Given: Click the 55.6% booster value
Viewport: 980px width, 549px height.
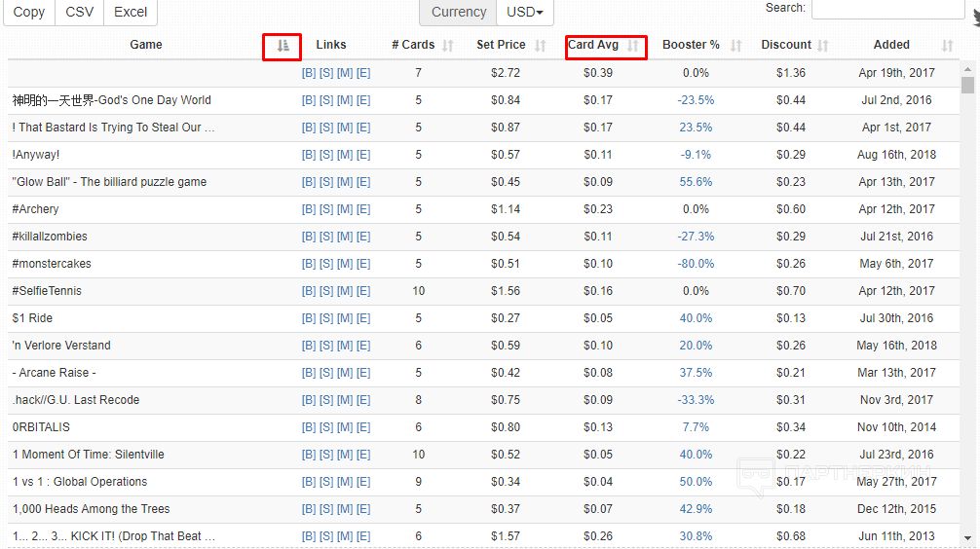Looking at the screenshot, I should [696, 182].
